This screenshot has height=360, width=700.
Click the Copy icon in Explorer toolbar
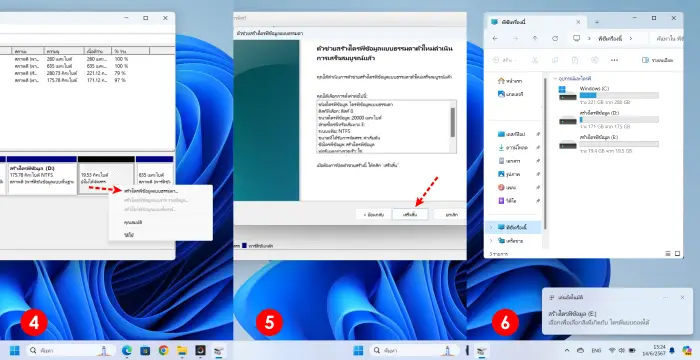point(555,60)
